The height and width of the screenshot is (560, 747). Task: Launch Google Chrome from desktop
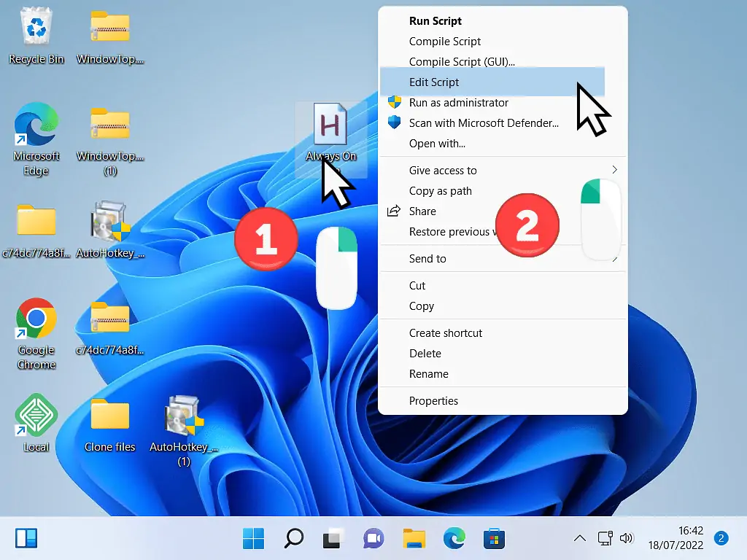tap(36, 319)
